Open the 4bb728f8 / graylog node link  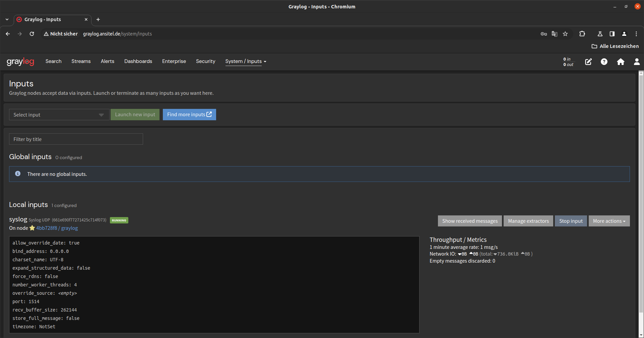(57, 228)
